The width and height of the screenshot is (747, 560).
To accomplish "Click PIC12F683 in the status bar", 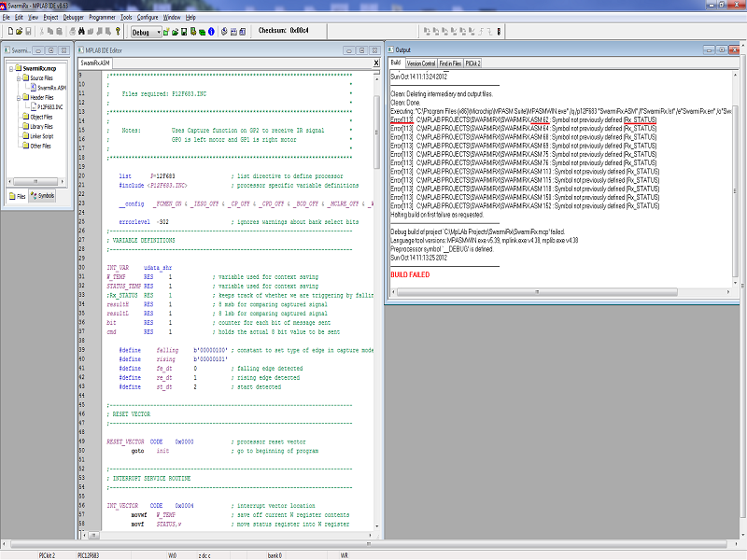I will tap(88, 555).
